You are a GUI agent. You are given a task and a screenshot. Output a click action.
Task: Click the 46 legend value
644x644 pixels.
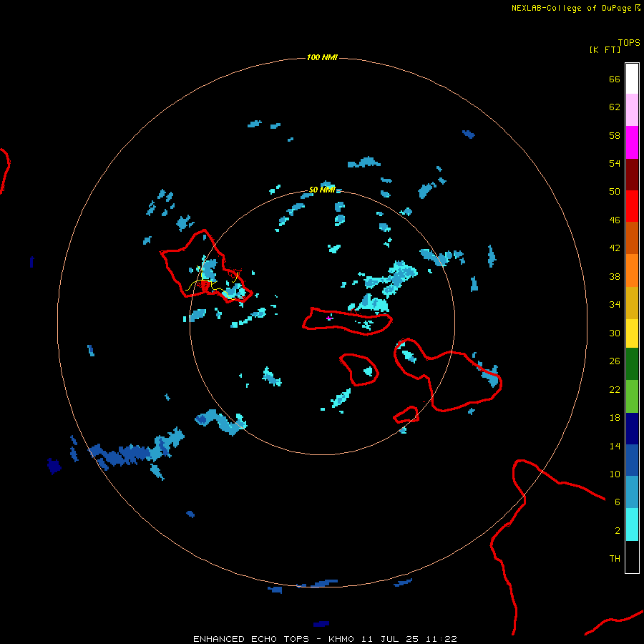615,220
